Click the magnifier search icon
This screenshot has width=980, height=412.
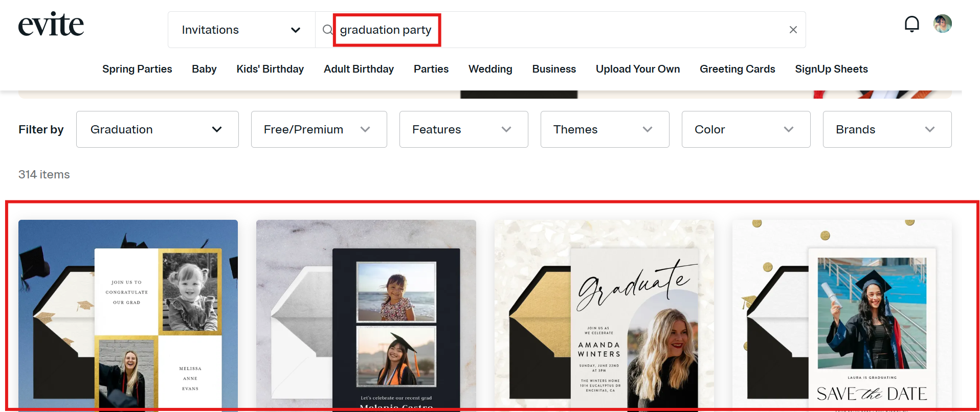(327, 30)
